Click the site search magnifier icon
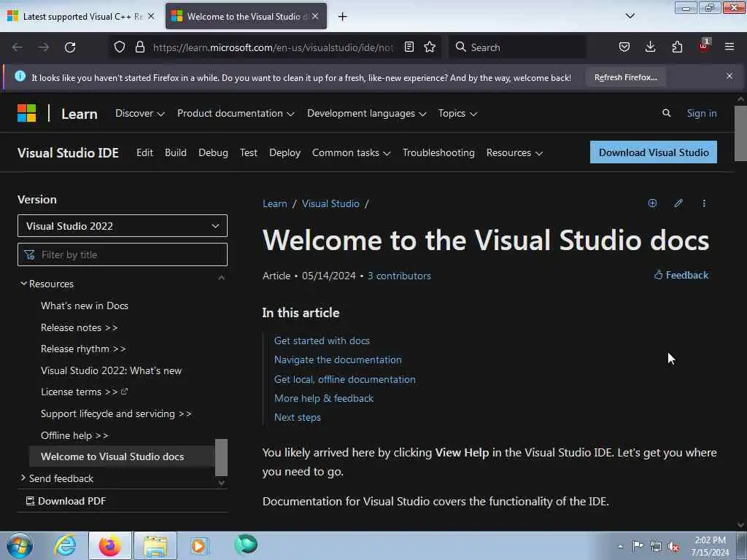Image resolution: width=747 pixels, height=560 pixels. coord(667,113)
